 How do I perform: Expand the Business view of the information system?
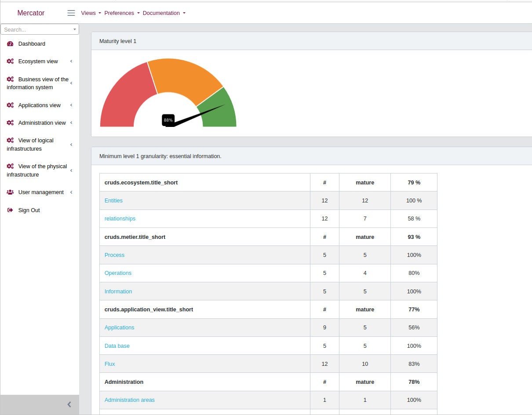pos(71,83)
